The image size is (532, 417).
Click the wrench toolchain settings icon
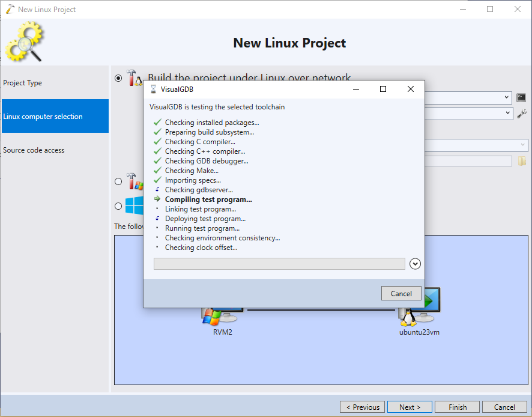point(521,114)
